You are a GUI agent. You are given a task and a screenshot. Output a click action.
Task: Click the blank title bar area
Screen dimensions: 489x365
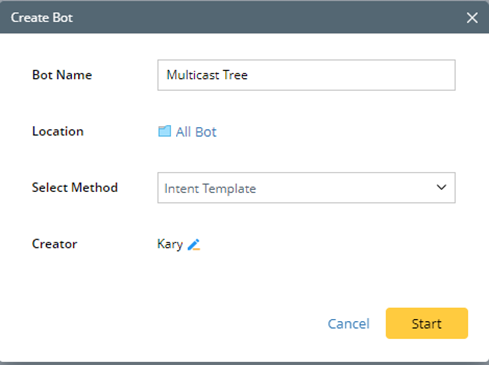(x=267, y=17)
